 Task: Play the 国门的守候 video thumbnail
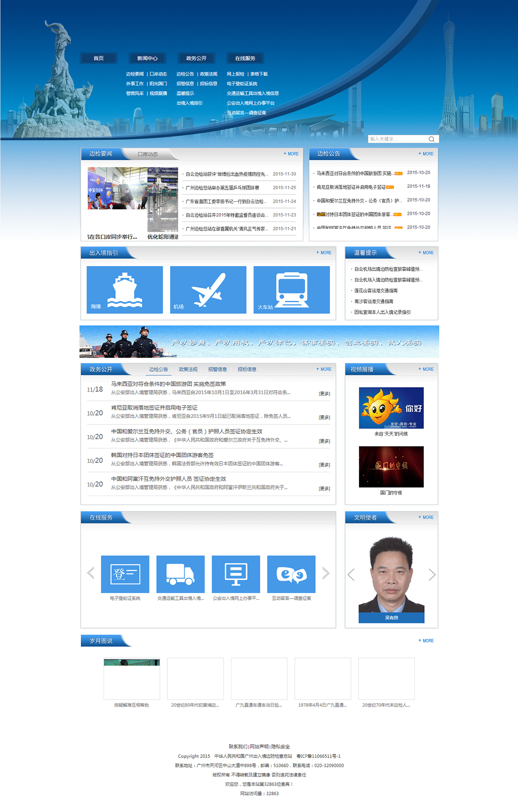391,466
